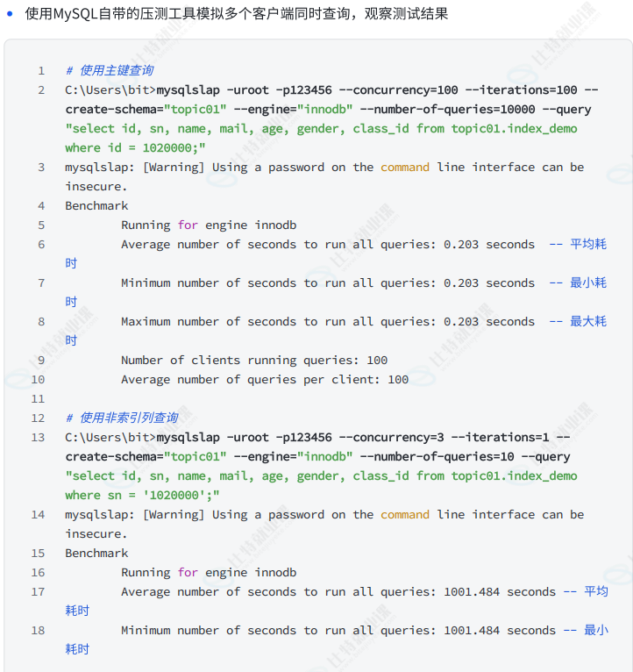Viewport: 633px width, 672px height.
Task: Click 'insecure.' under line 3
Action: (96, 187)
